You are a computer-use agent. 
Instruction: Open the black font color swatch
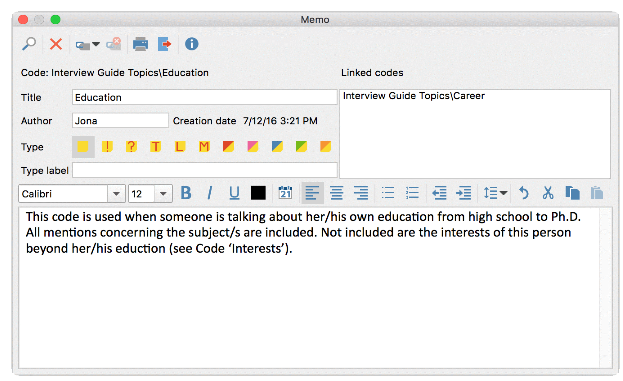coord(258,193)
